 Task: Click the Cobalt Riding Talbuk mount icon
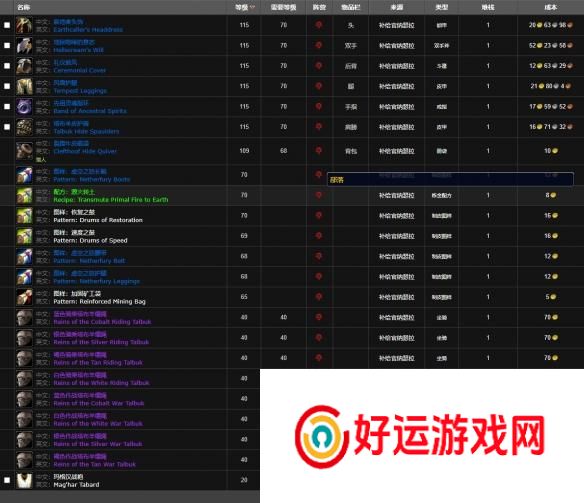click(24, 318)
